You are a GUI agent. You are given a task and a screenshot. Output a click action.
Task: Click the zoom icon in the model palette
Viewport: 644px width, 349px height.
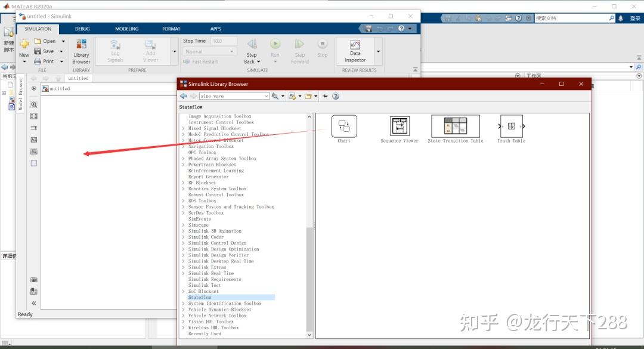pyautogui.click(x=34, y=104)
